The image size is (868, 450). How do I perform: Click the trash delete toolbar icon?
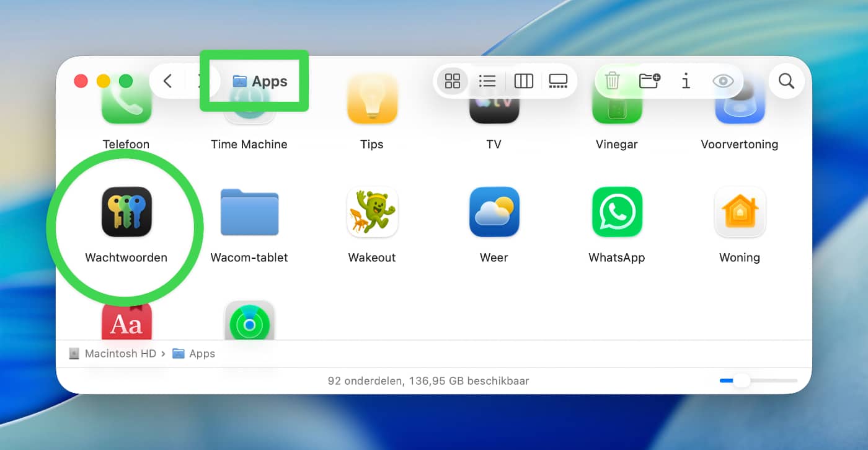pyautogui.click(x=613, y=81)
